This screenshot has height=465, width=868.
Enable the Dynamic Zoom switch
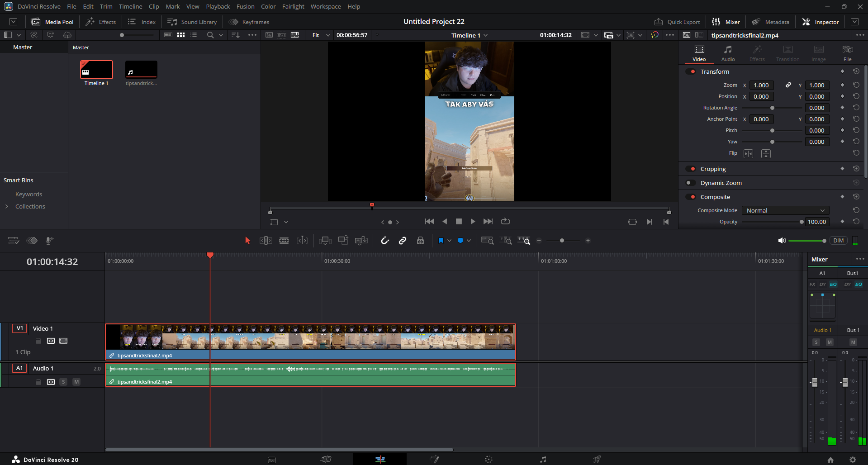click(691, 183)
